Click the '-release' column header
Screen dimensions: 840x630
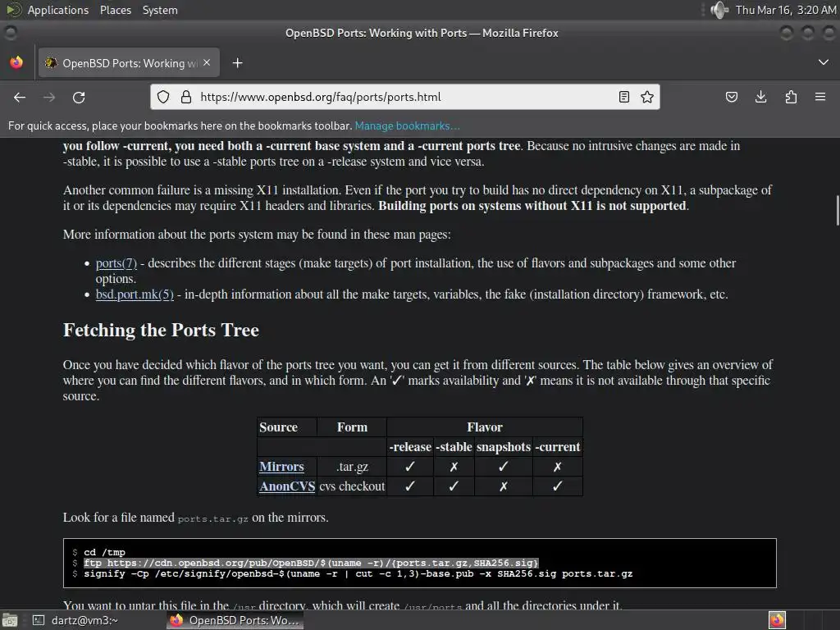(x=410, y=447)
